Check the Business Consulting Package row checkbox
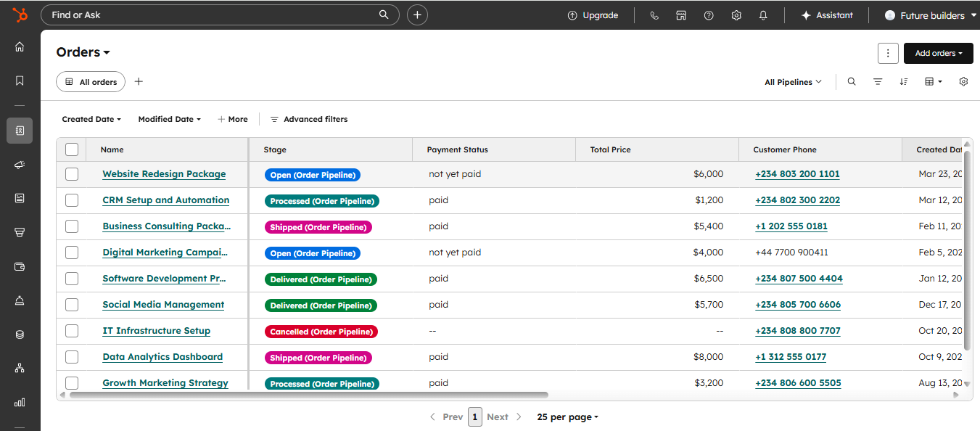 click(x=72, y=226)
